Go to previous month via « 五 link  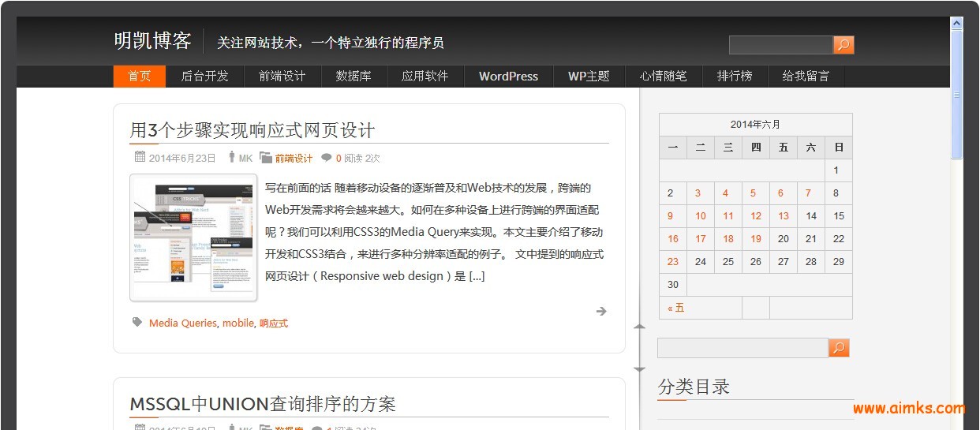click(x=676, y=308)
